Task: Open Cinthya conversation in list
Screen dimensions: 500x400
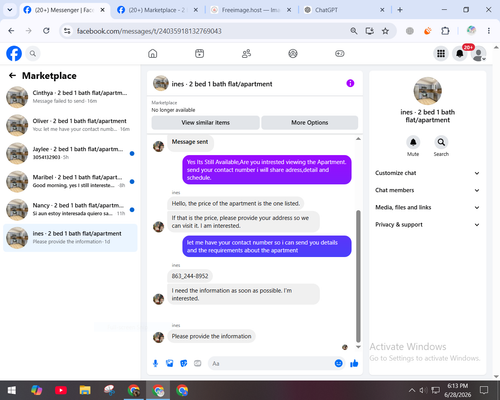Action: point(70,97)
